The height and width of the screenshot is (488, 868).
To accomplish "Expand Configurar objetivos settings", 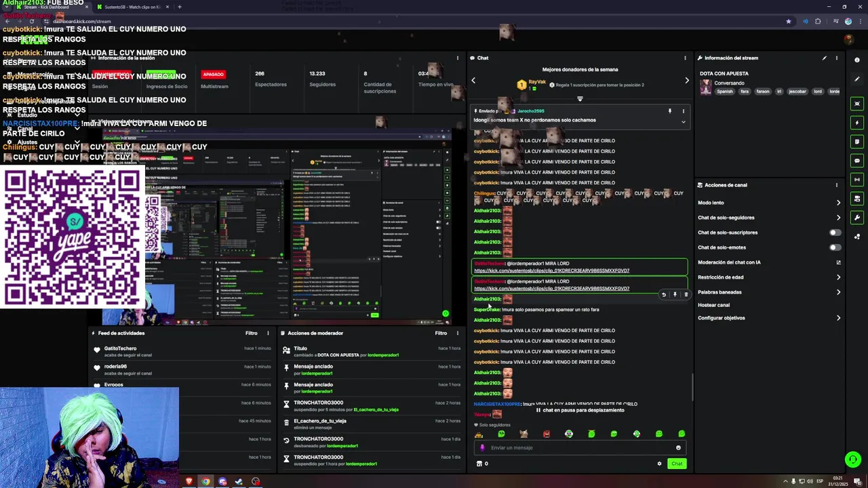I will (838, 318).
